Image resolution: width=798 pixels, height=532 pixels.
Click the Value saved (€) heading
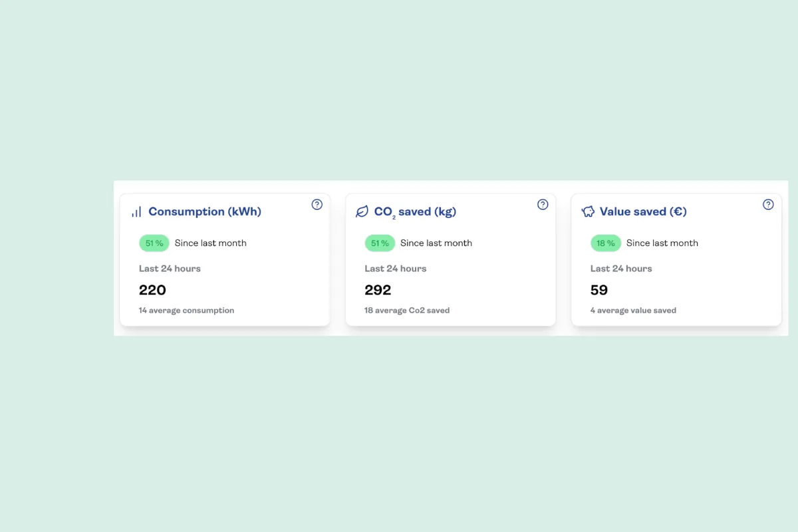pyautogui.click(x=643, y=211)
